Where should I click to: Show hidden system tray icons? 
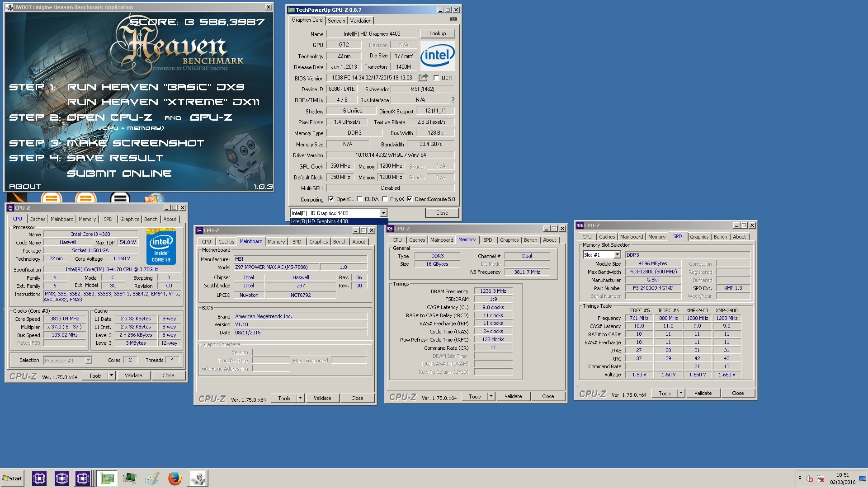coord(800,478)
